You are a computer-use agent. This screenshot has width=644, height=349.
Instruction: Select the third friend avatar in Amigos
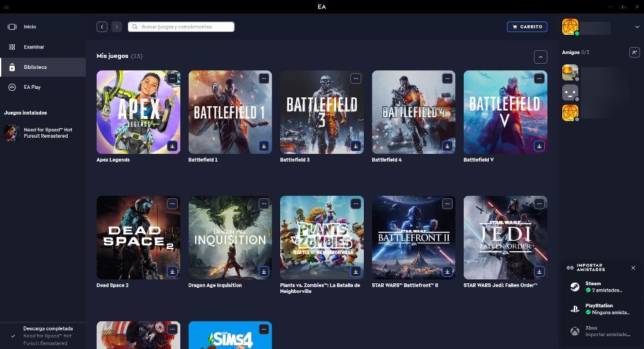[x=570, y=113]
